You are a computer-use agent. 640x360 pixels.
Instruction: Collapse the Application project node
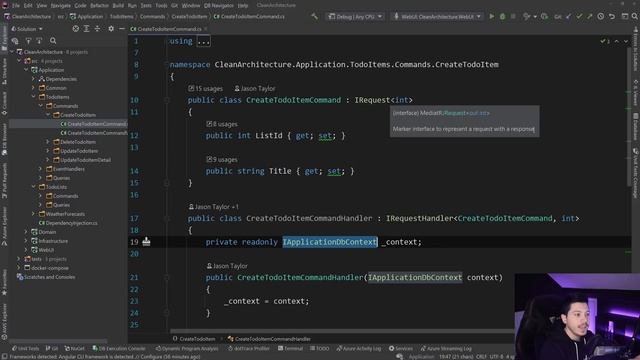click(x=27, y=70)
